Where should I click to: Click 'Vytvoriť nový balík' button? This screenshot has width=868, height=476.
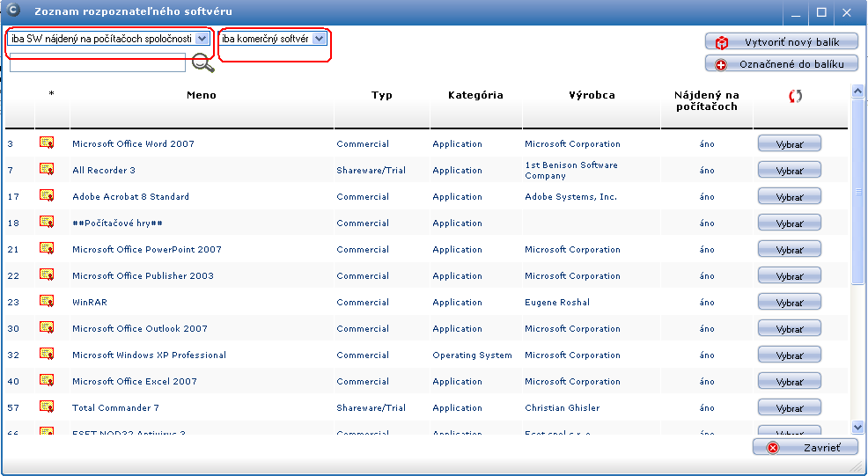[782, 42]
